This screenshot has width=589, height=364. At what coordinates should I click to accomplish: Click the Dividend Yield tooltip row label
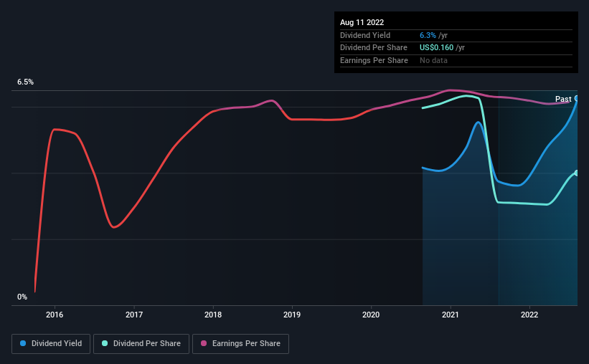coord(365,35)
